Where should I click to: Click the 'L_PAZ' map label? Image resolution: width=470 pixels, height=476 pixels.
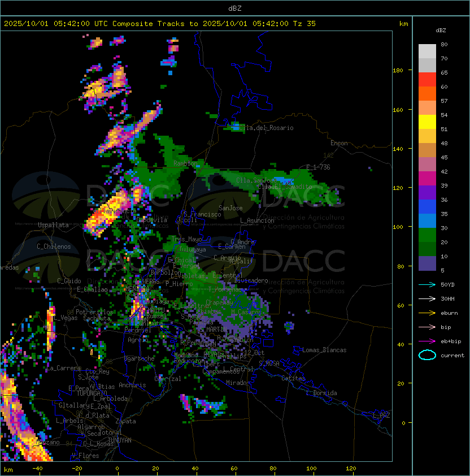pyautogui.click(x=381, y=416)
